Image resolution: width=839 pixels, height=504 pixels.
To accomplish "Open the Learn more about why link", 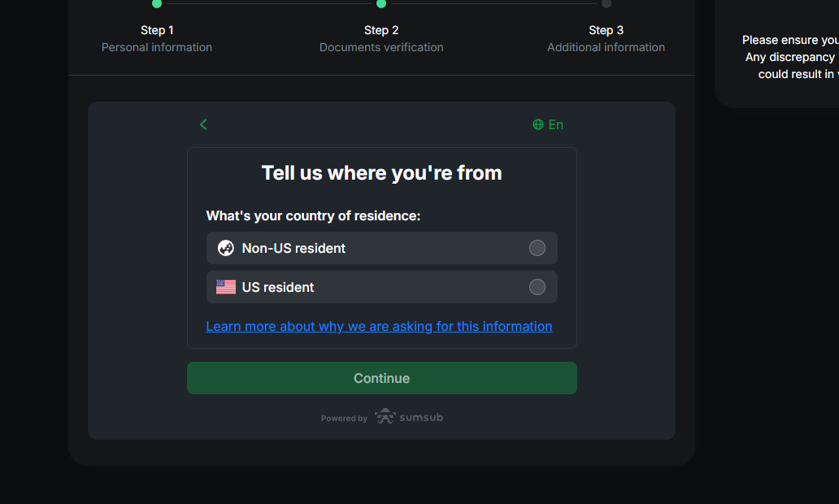I will coord(379,326).
